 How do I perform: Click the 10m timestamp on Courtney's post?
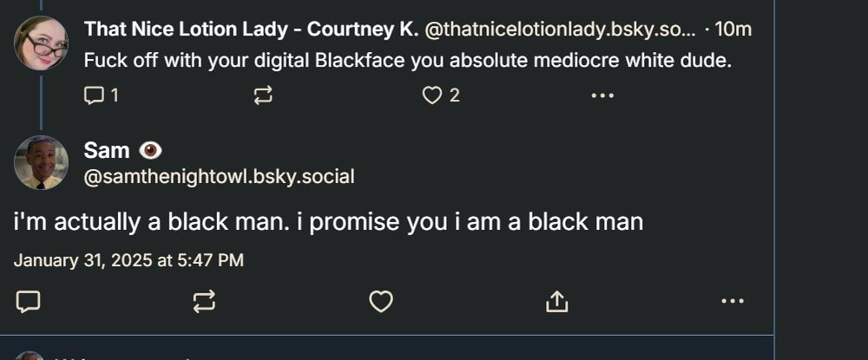[x=733, y=29]
